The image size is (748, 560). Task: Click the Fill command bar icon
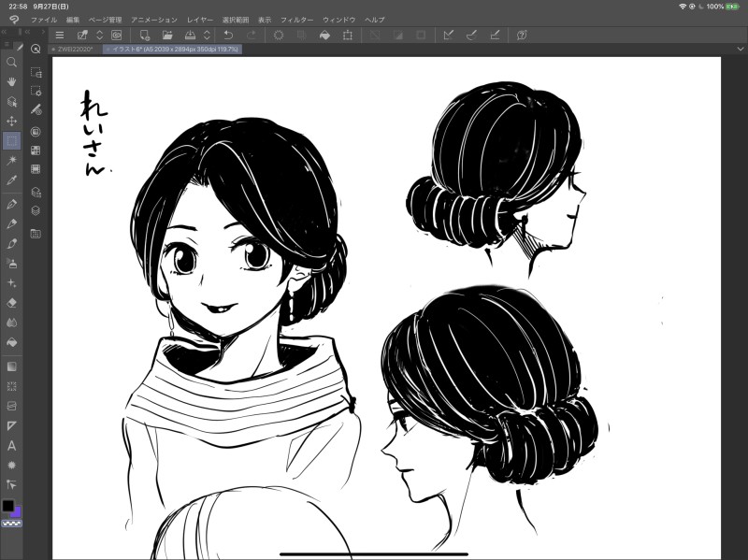coord(324,35)
